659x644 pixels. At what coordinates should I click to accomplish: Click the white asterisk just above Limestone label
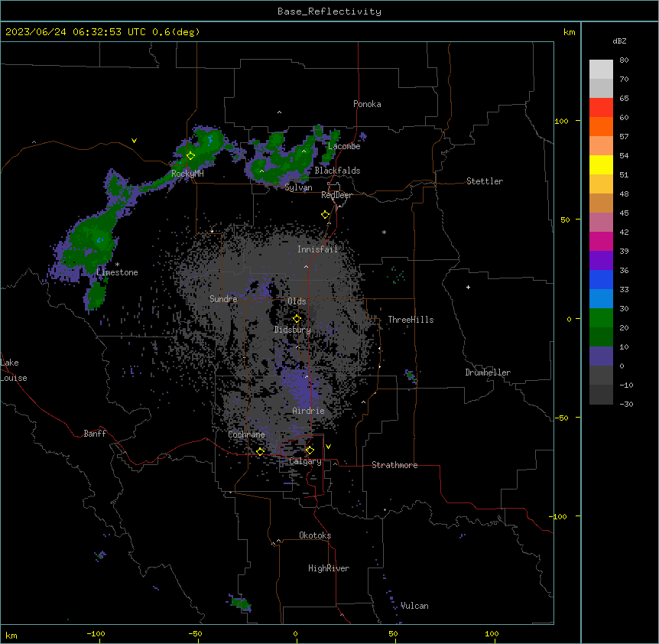pyautogui.click(x=117, y=265)
